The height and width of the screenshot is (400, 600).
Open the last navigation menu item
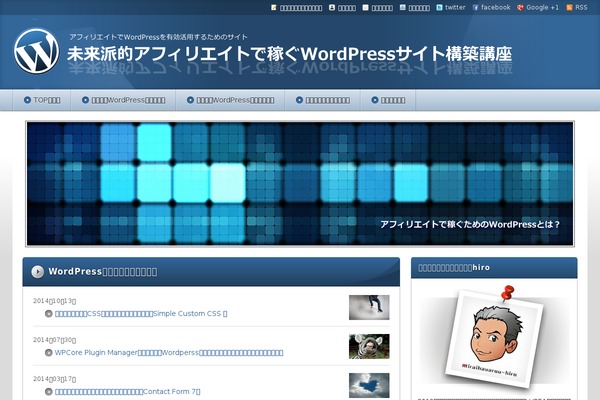(388, 100)
